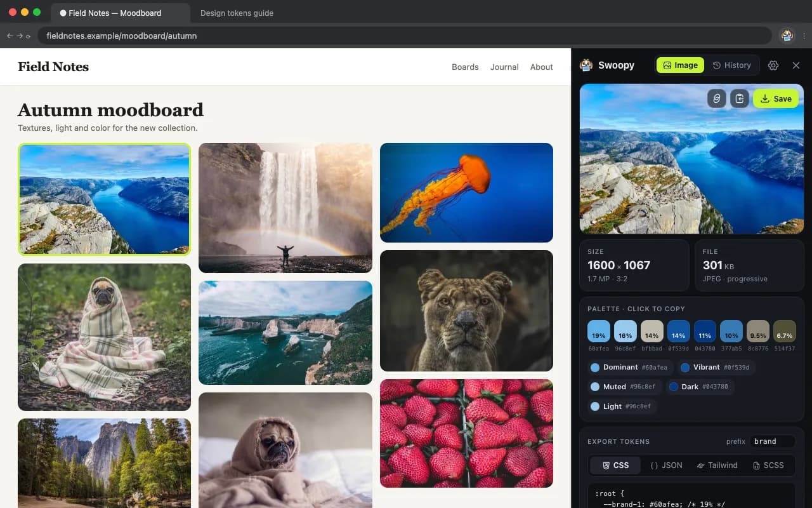Screen dimensions: 812x508
Task: Switch to the Image tab in Swoopy
Action: [681, 65]
